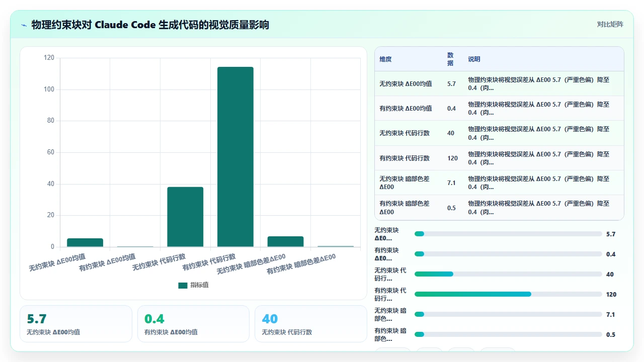This screenshot has height=362, width=644.
Task: Click the description in the 有约束块 代码行数 row
Action: tap(539, 158)
